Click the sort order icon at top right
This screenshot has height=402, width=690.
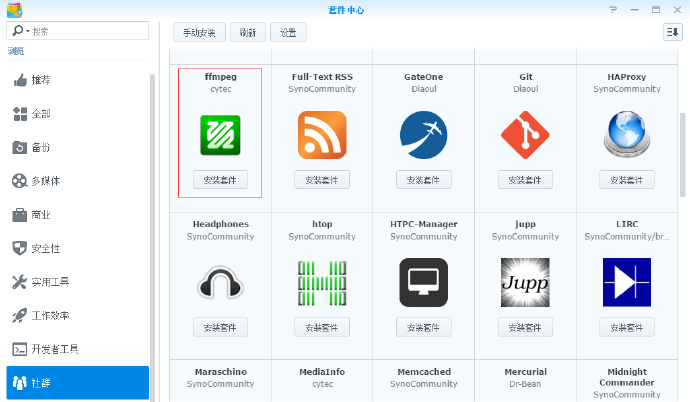click(672, 32)
